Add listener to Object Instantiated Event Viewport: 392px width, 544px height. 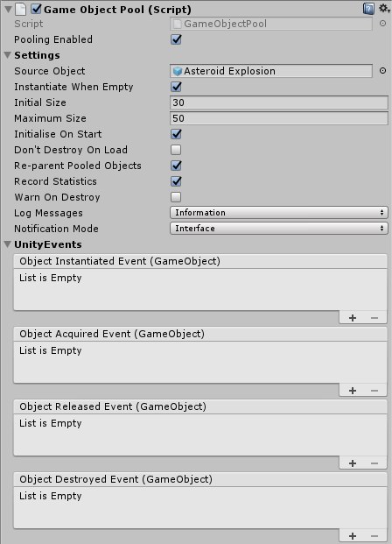pos(353,318)
